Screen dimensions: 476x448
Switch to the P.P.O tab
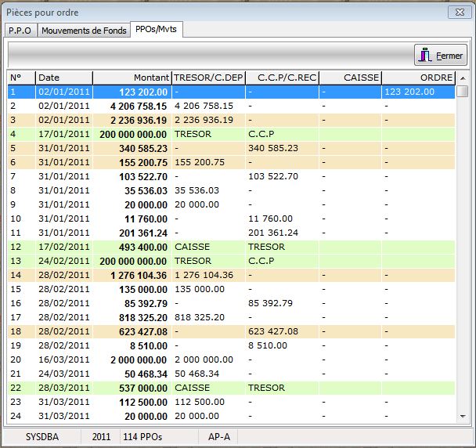coord(20,31)
